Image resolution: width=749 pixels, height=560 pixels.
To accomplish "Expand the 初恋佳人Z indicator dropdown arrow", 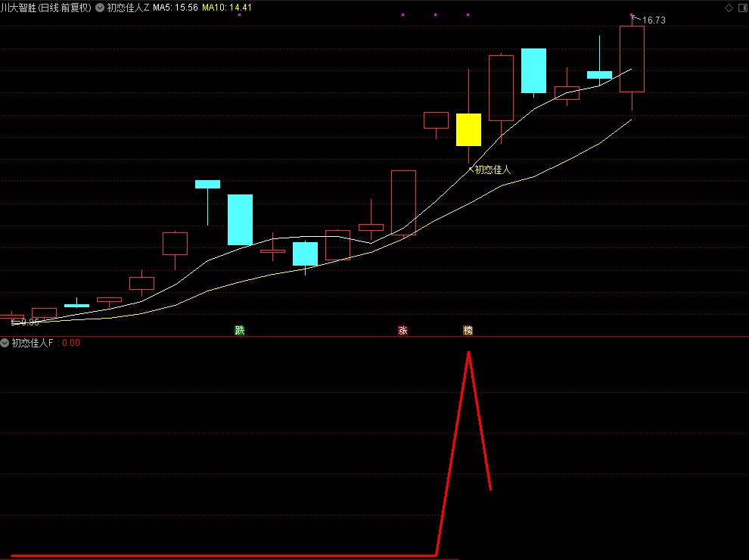I will click(x=100, y=8).
